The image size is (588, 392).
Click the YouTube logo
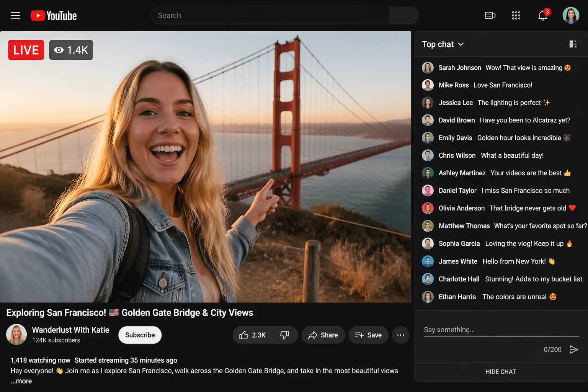tap(54, 16)
